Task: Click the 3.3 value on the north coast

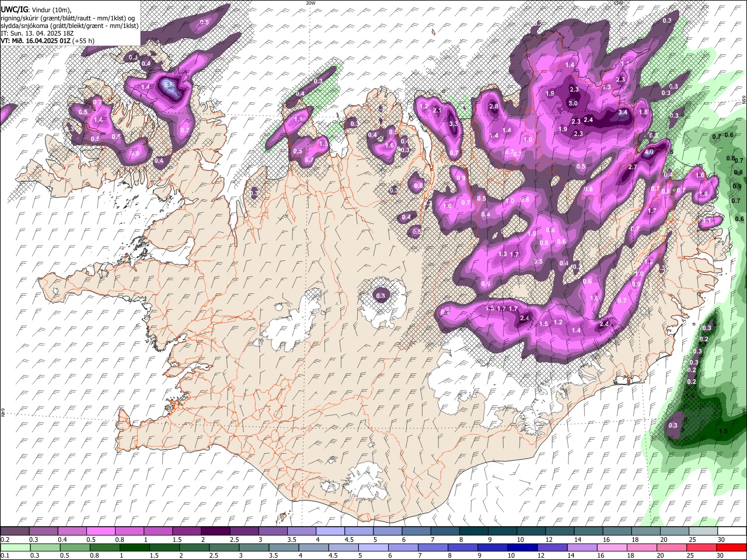Action: pyautogui.click(x=453, y=124)
